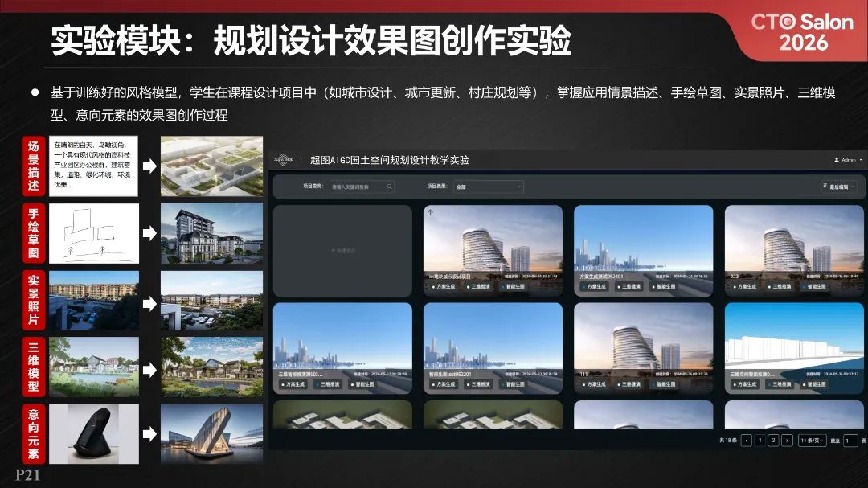Go to the next page using right chevron
The width and height of the screenshot is (868, 488).
click(787, 440)
